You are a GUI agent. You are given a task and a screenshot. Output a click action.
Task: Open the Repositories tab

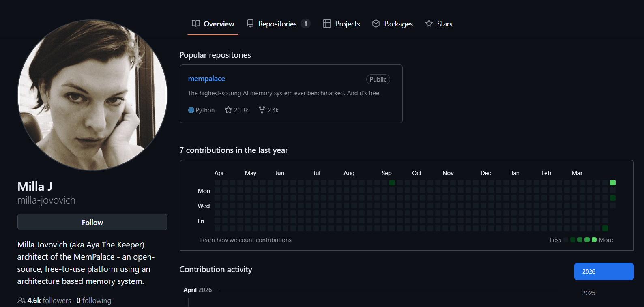(278, 24)
